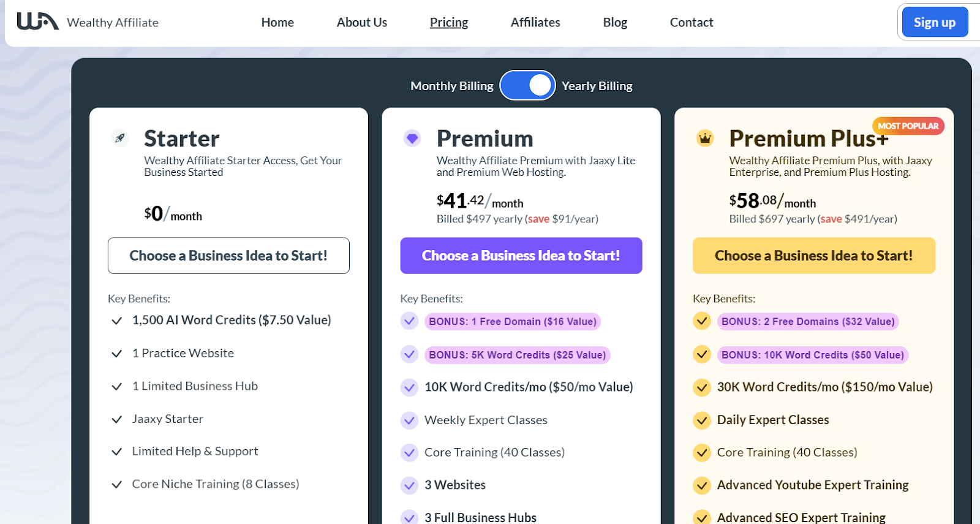
Task: Go to the About Us page
Action: click(x=361, y=23)
